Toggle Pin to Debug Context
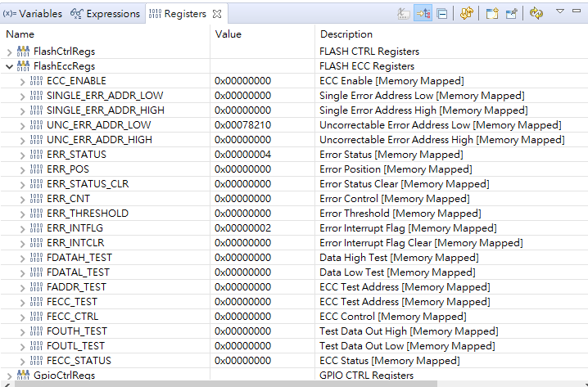Screen dimensions: 588x387 [x=512, y=14]
